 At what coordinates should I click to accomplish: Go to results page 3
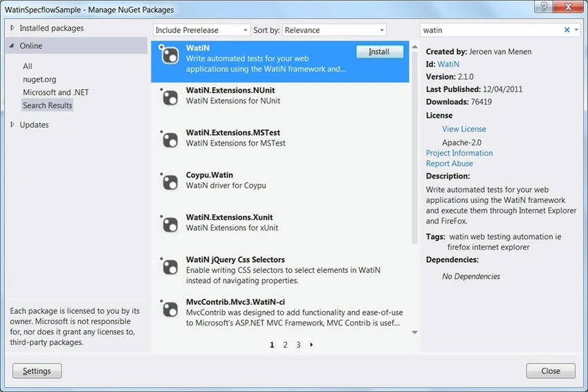point(298,345)
